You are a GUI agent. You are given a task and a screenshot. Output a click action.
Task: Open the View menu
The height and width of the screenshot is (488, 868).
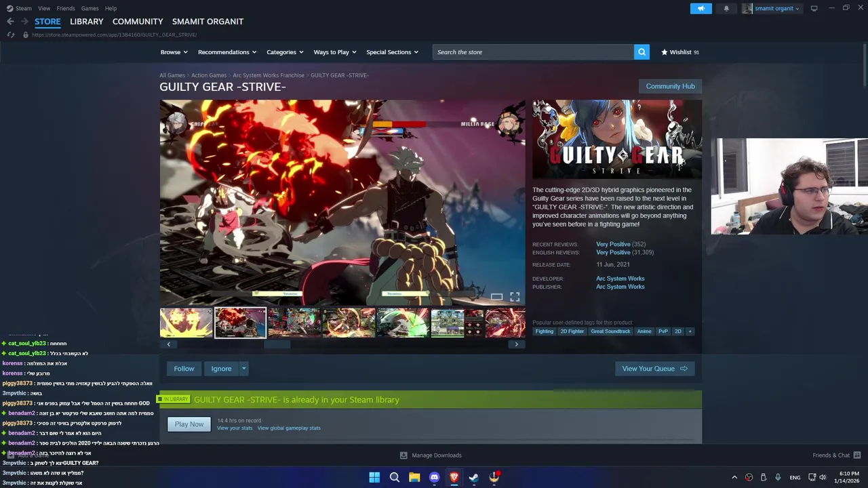[44, 8]
